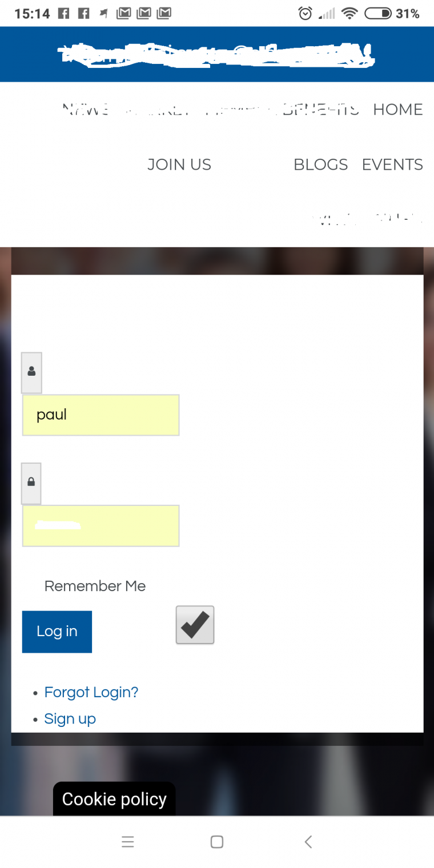Click the padlock icon above the password field
Screen dimensions: 434x868
[31, 483]
